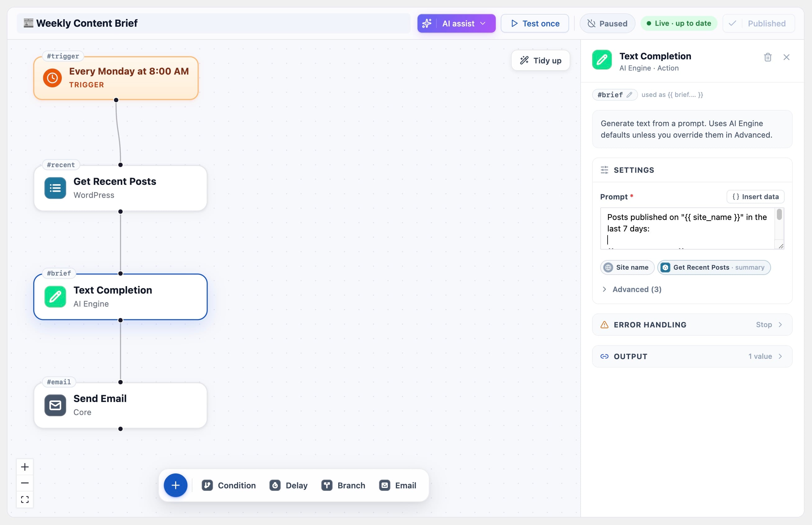Image resolution: width=812 pixels, height=525 pixels.
Task: Add a Condition step
Action: pyautogui.click(x=229, y=485)
